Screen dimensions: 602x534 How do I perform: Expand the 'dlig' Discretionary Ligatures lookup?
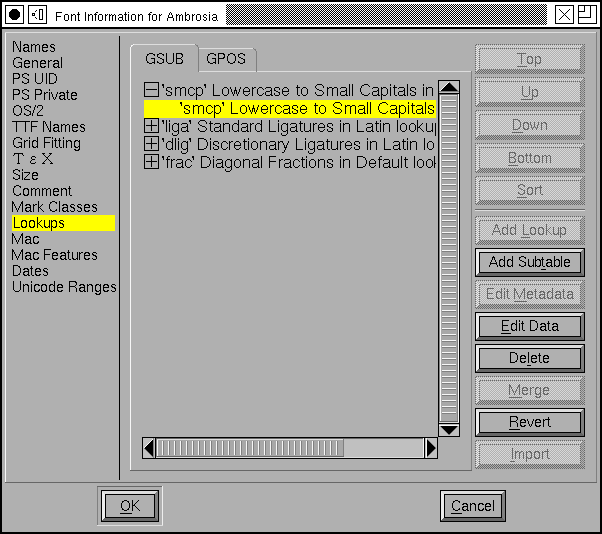pyautogui.click(x=151, y=145)
